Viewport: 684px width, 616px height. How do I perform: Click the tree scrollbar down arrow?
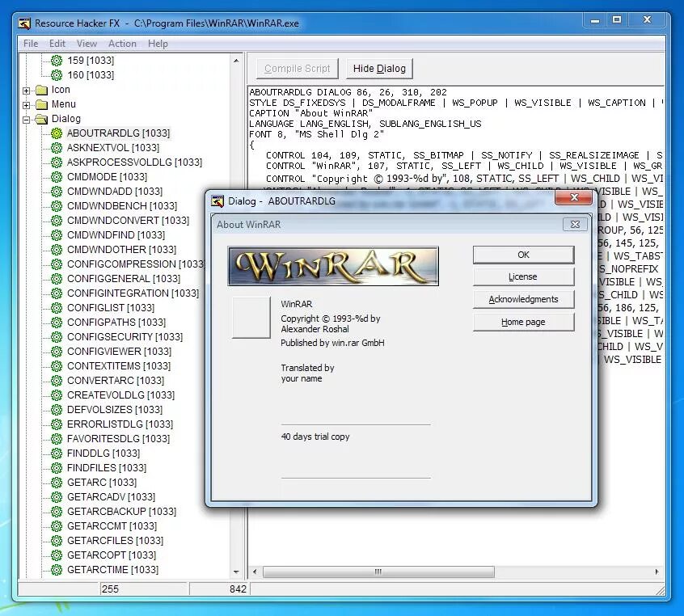pyautogui.click(x=236, y=572)
